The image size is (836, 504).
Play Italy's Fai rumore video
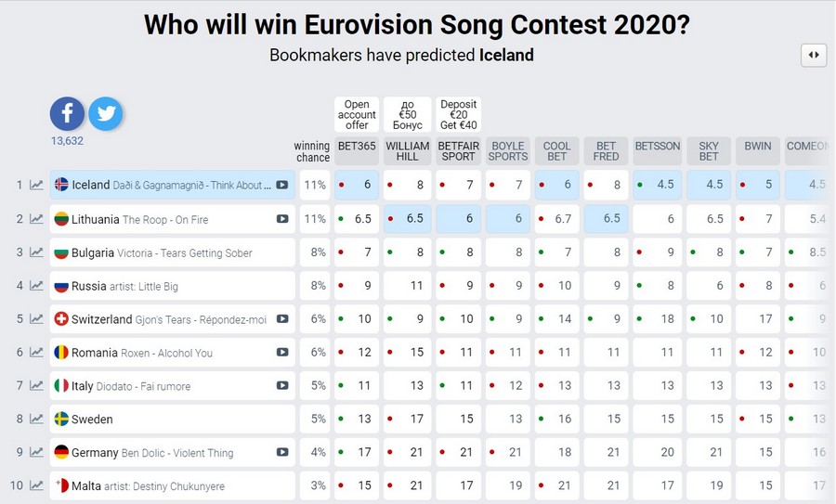(x=281, y=386)
